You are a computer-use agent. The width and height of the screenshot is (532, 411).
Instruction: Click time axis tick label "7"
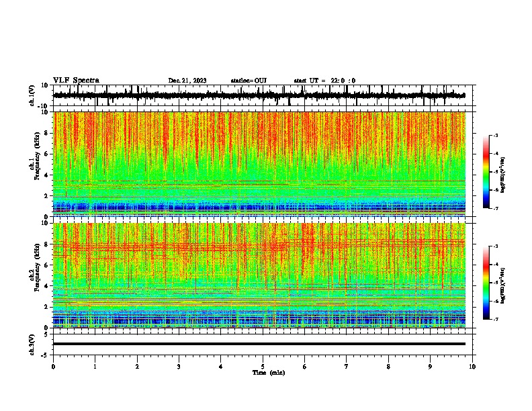point(347,367)
